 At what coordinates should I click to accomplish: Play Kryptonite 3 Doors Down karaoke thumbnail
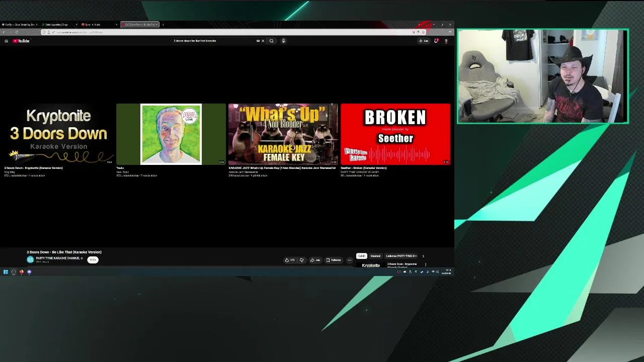(58, 134)
